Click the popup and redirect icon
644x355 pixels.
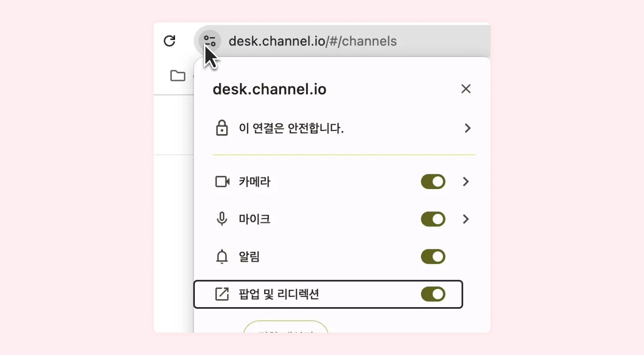tap(222, 294)
